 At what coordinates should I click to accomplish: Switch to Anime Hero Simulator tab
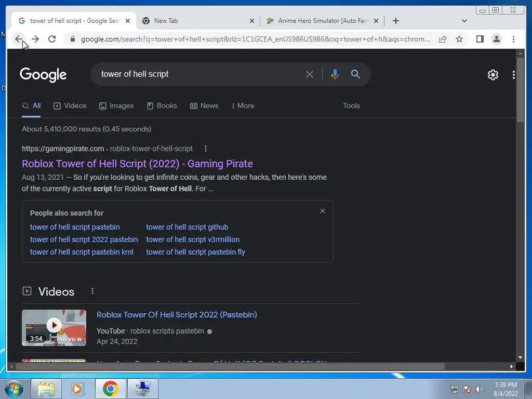point(322,21)
